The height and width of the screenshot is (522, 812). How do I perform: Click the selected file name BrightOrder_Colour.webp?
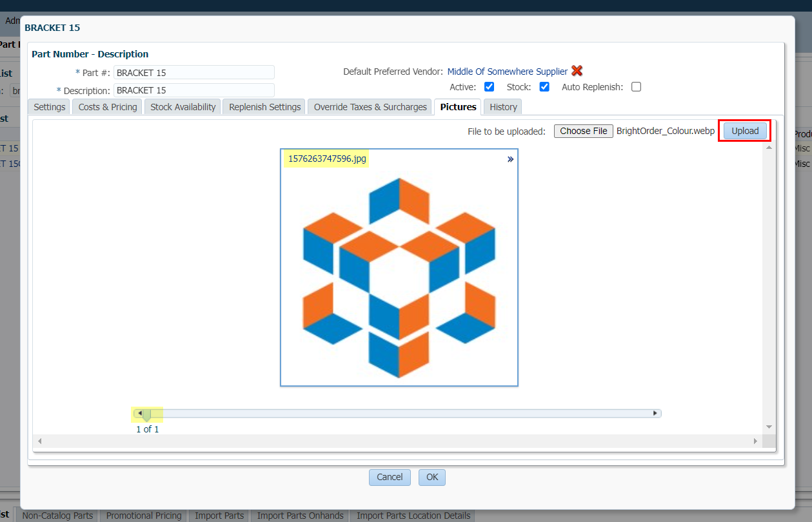pyautogui.click(x=666, y=131)
